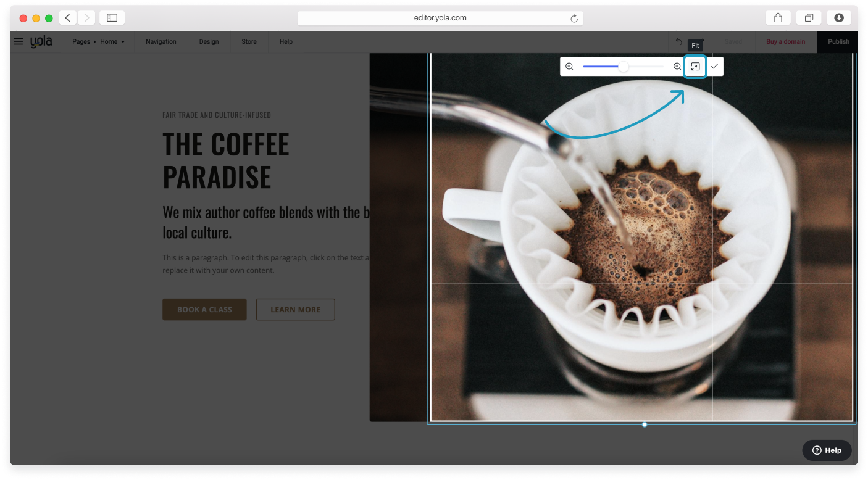Open Safari downloads icon
Screen dimensions: 868x480
tap(838, 18)
